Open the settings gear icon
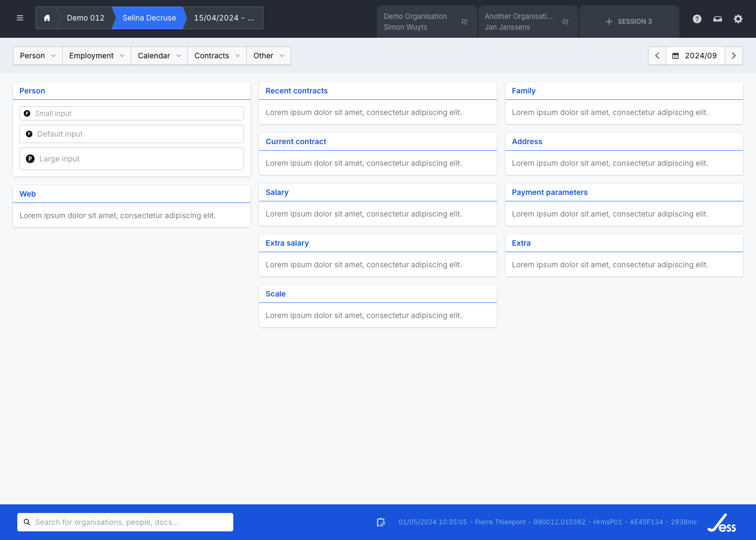The width and height of the screenshot is (756, 540). click(738, 19)
